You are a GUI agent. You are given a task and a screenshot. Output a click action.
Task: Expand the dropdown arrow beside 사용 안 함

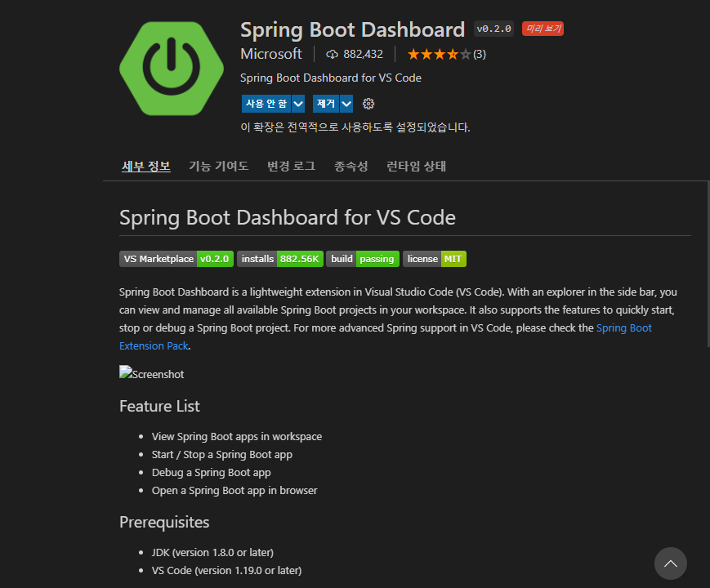pos(298,104)
